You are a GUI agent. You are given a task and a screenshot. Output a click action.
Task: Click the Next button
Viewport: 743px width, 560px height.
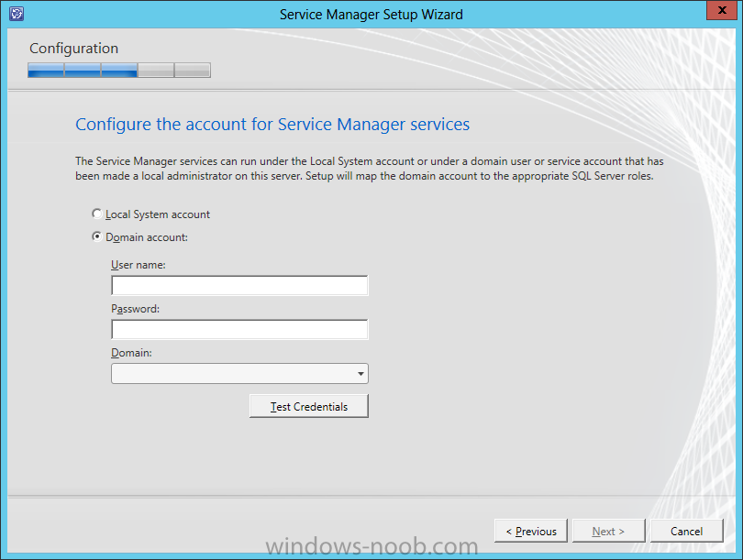(x=608, y=531)
